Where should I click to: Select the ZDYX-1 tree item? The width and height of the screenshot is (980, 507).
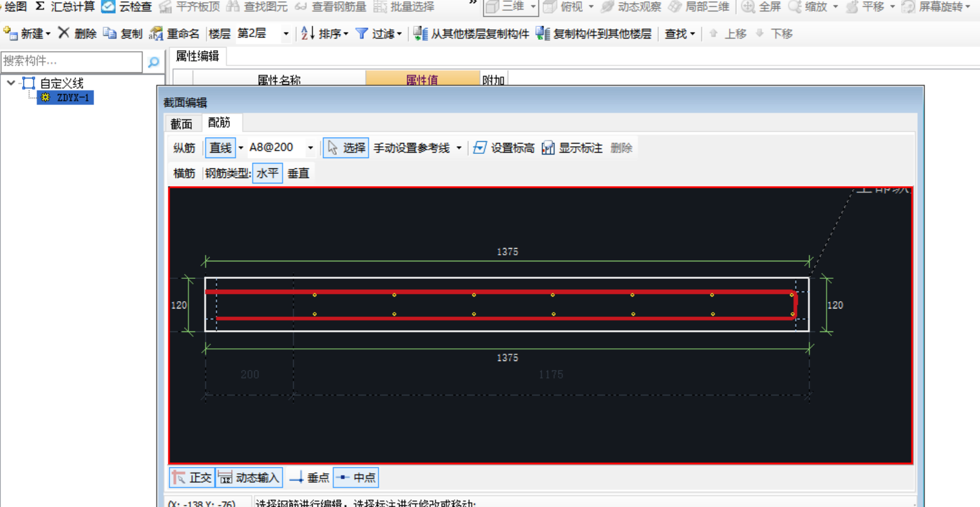pos(66,97)
